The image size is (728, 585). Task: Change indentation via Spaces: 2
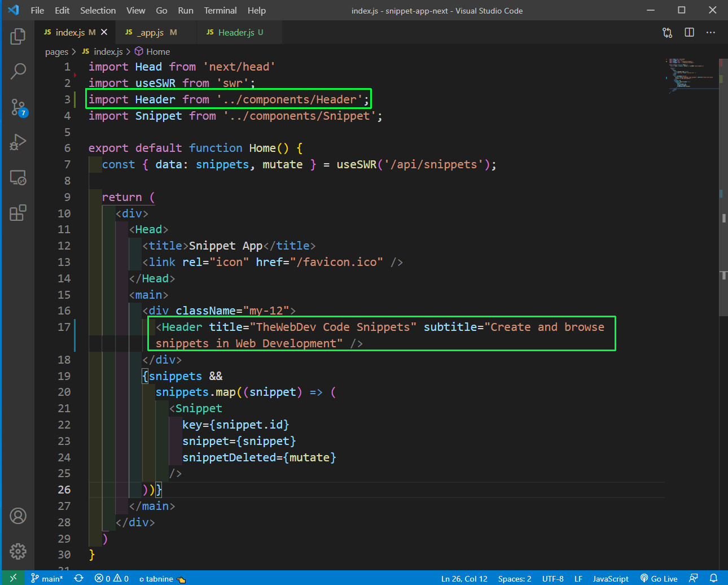[x=515, y=579]
